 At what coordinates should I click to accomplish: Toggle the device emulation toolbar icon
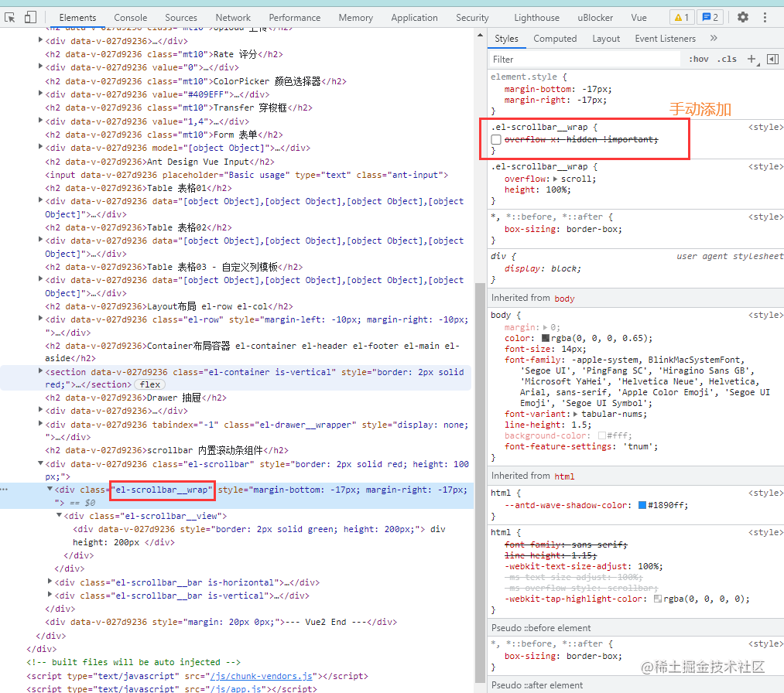point(31,17)
